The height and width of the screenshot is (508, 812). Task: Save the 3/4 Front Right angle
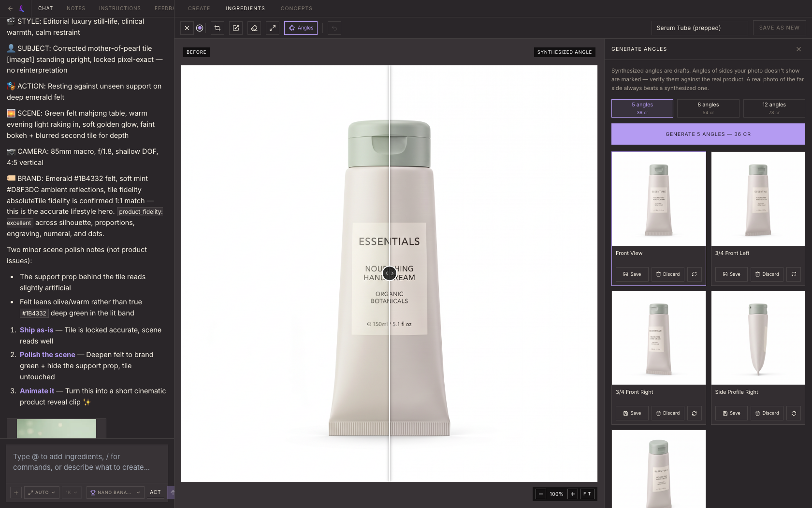point(632,413)
